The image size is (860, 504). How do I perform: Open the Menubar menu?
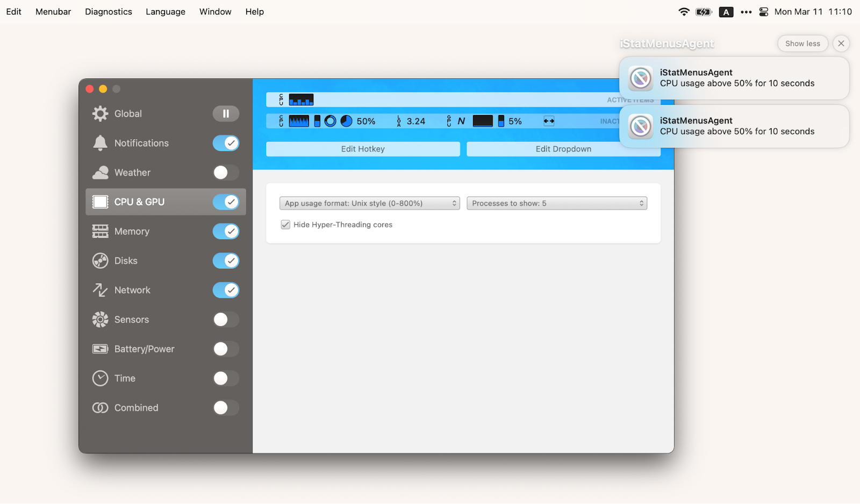(x=53, y=12)
